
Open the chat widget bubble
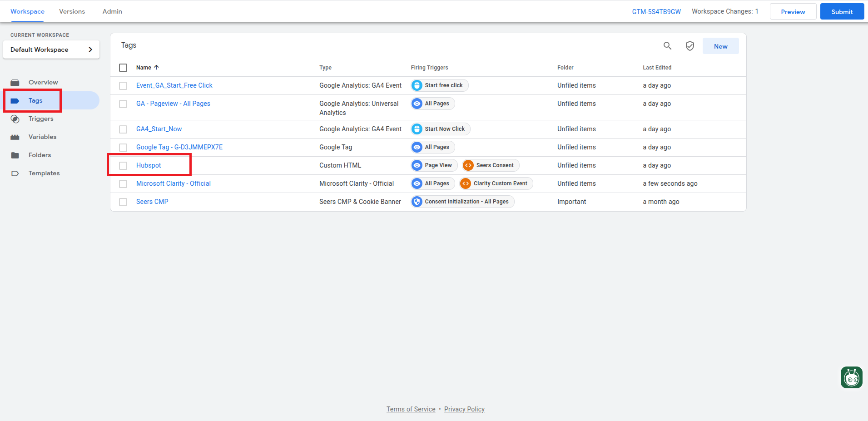(851, 377)
